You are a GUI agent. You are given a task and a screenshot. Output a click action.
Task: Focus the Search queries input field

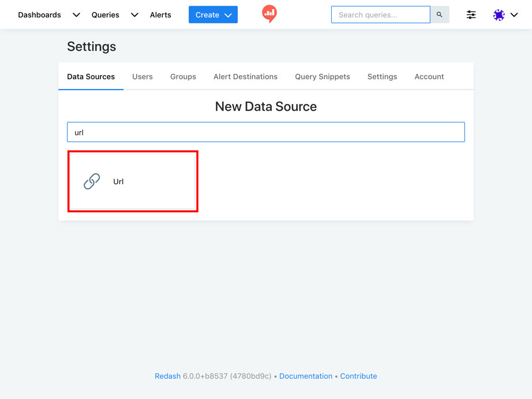tap(380, 15)
